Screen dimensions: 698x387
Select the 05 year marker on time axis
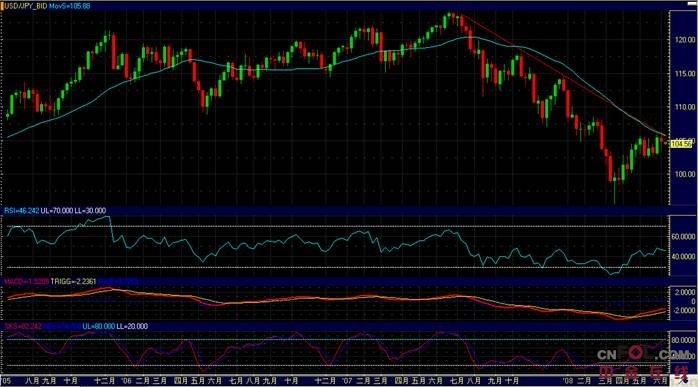pyautogui.click(x=6, y=381)
